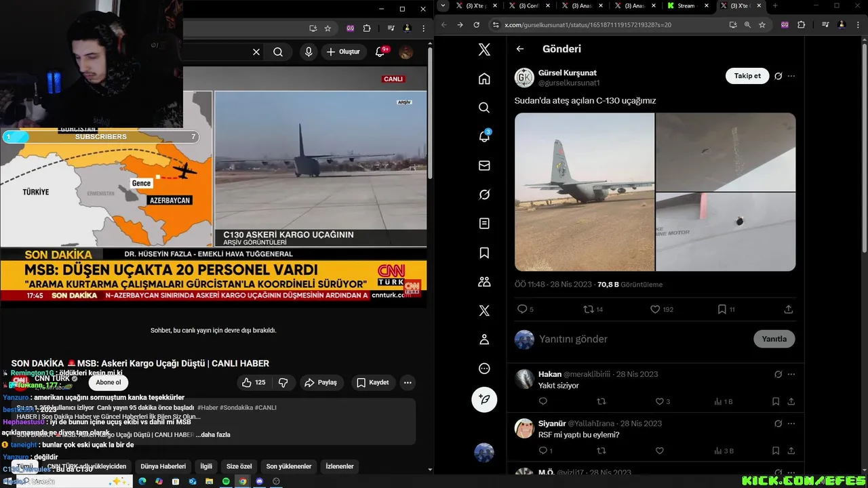Click the YouTube search magnifier button
This screenshot has width=868, height=488.
(278, 52)
